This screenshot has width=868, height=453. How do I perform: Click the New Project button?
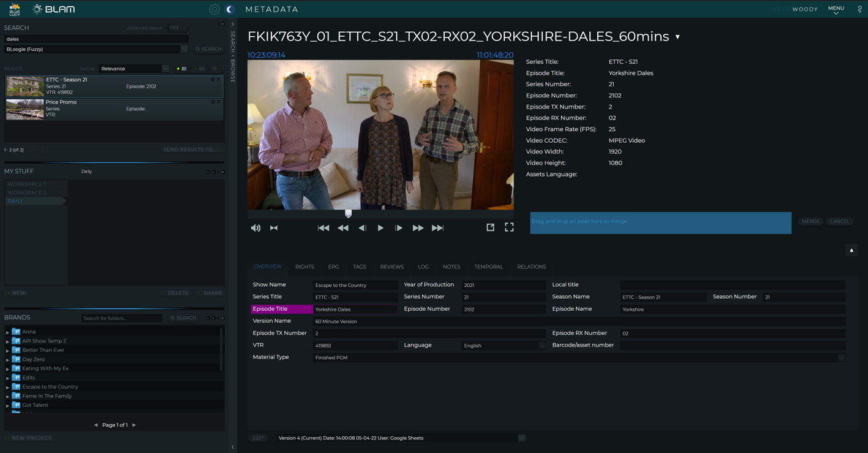[x=29, y=438]
